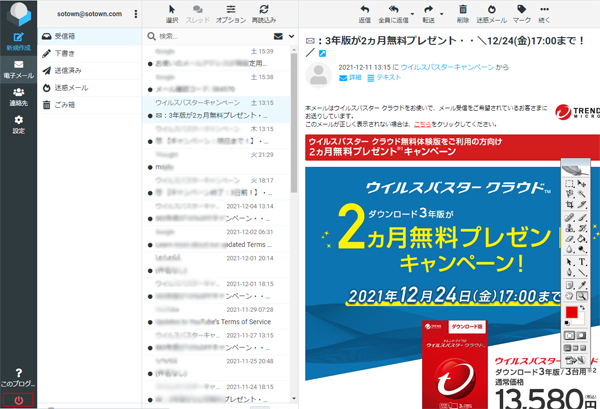Select the Pen tool

[x=569, y=272]
